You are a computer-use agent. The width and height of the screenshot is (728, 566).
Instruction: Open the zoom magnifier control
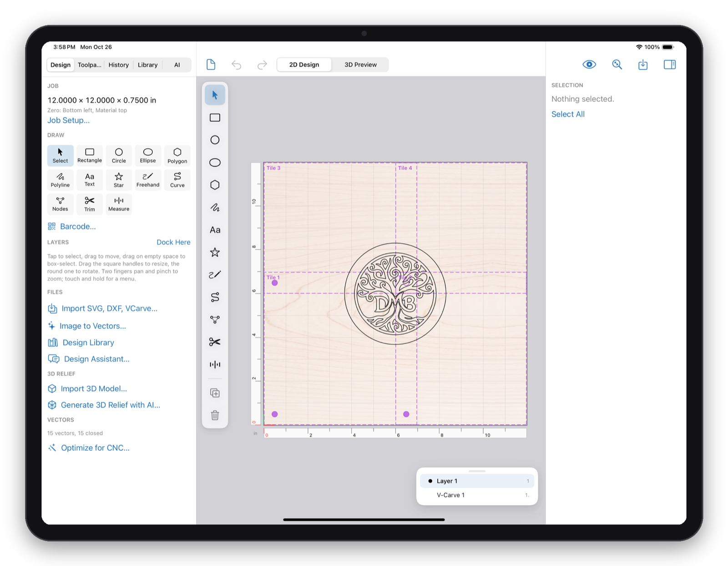click(x=617, y=65)
